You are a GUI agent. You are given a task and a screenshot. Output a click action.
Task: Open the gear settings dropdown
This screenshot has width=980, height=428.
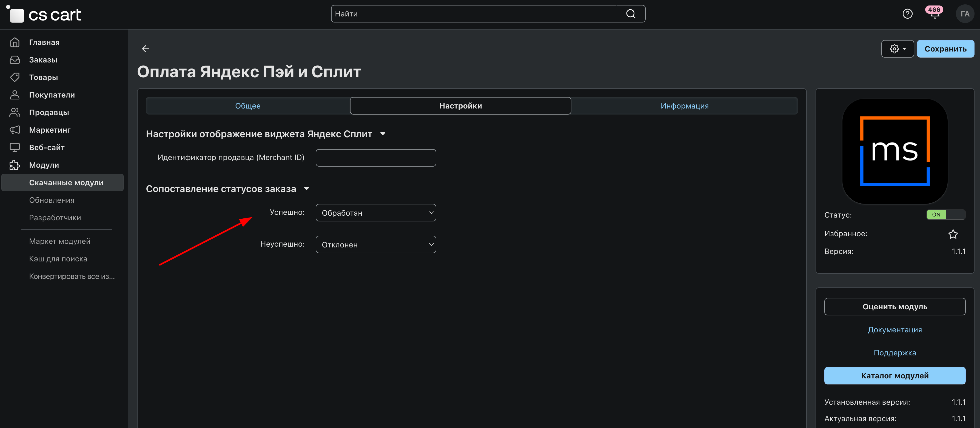[x=897, y=49]
